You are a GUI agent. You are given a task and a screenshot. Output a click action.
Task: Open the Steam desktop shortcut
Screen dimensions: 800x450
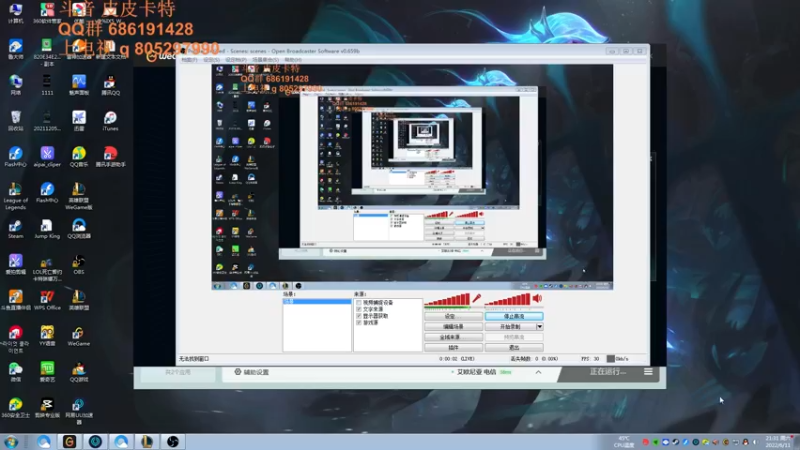pos(15,229)
